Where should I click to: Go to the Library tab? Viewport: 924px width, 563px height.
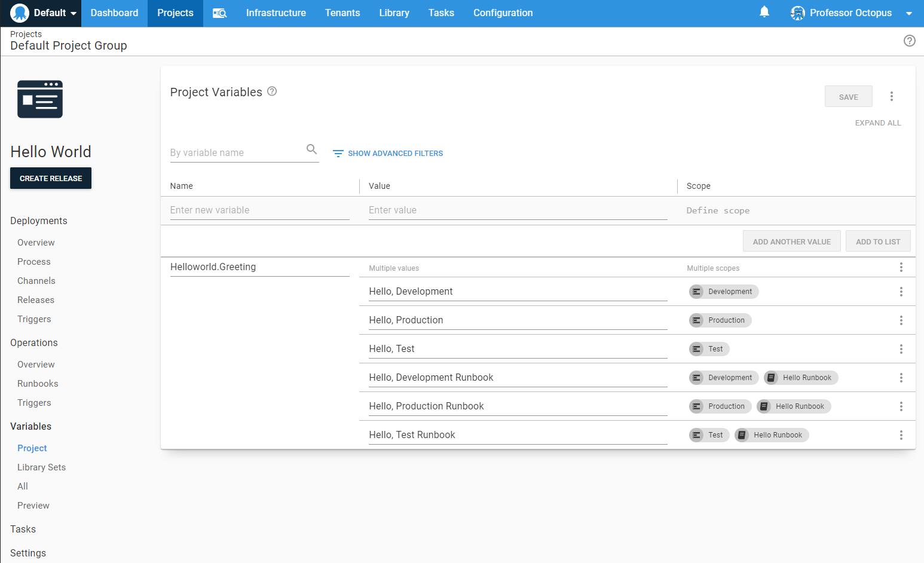pos(394,13)
